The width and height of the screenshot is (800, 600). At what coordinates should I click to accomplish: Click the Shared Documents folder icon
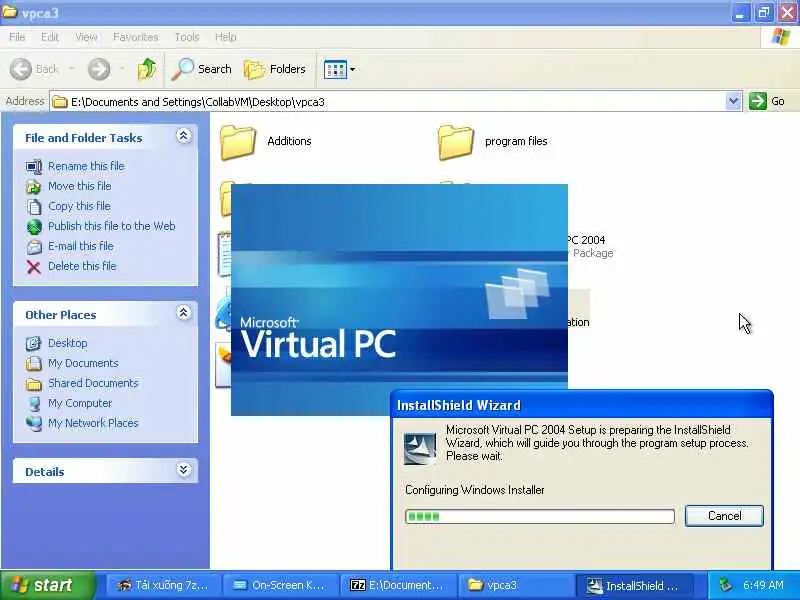[34, 384]
